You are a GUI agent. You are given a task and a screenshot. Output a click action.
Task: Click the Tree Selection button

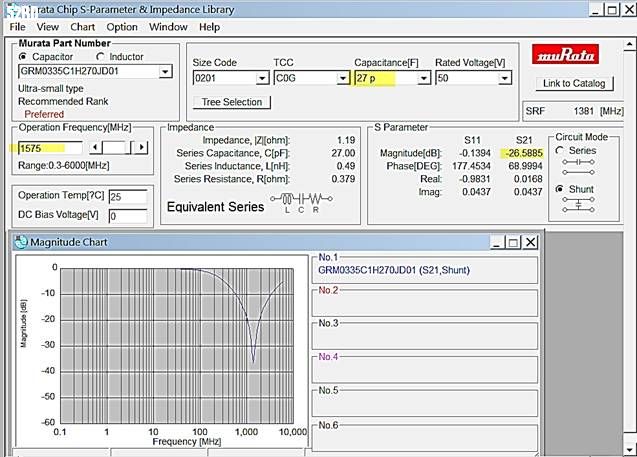point(232,102)
